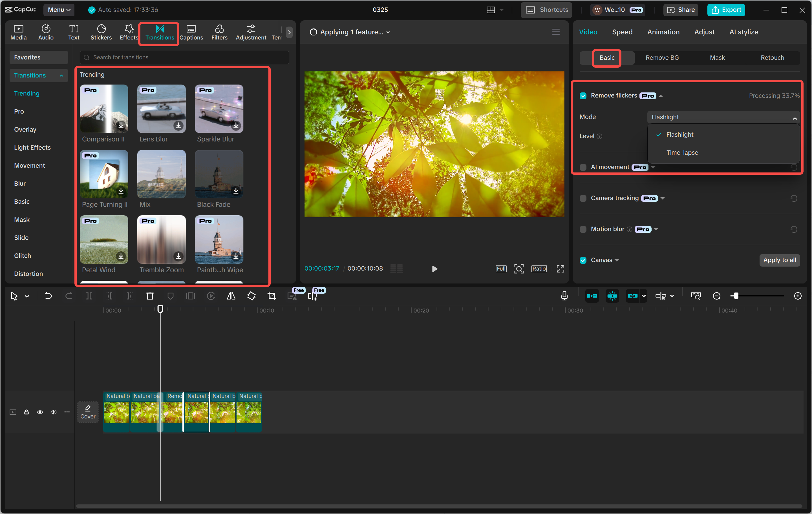The height and width of the screenshot is (514, 812).
Task: Hide the video track with eye icon
Action: (x=40, y=412)
